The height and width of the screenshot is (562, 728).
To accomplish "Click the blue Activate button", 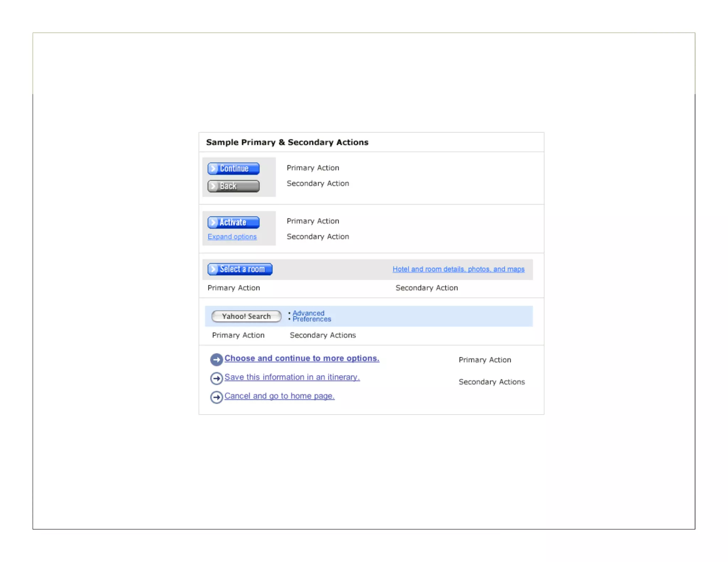I will click(x=234, y=222).
